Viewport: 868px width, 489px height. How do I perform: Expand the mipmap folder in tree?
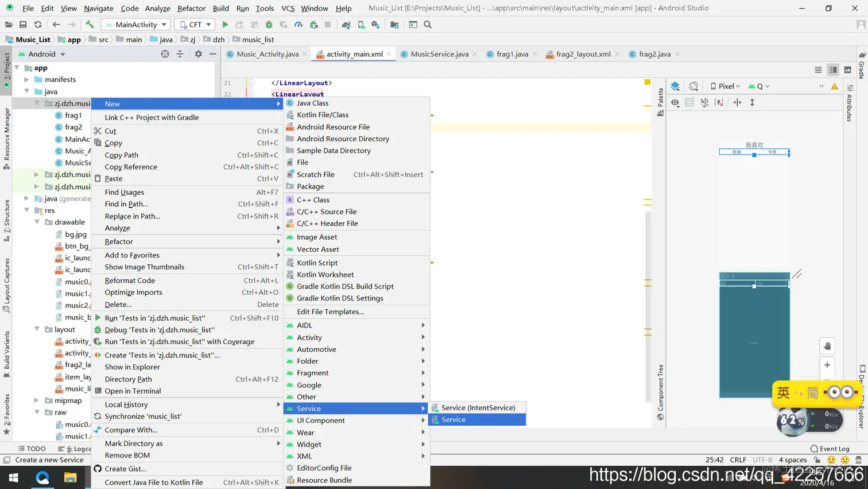point(37,401)
